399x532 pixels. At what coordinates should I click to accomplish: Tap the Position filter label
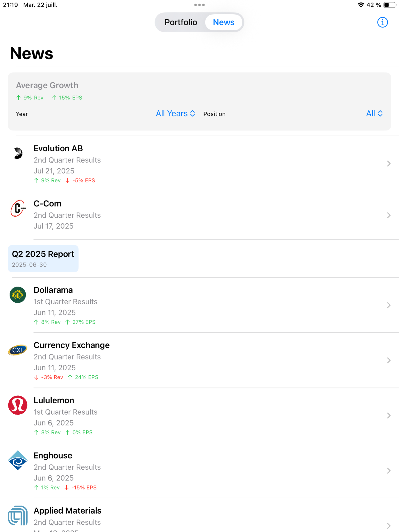tap(215, 114)
